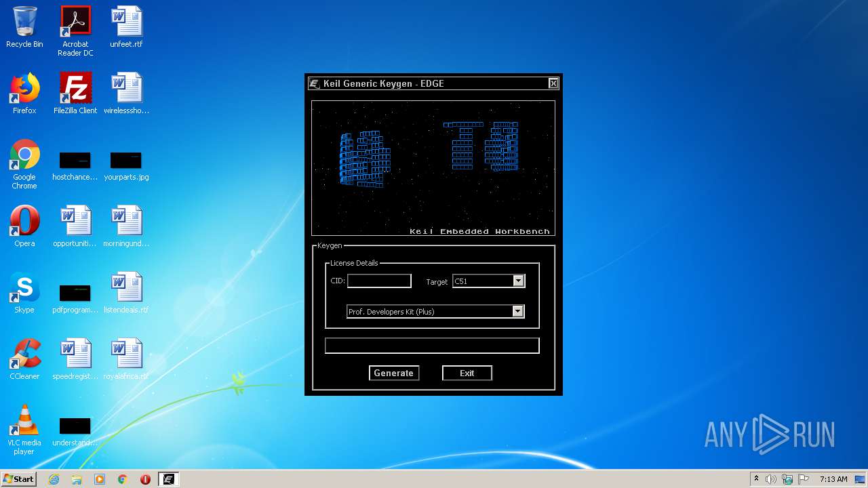Viewport: 868px width, 488px height.
Task: Click the 7:13 AM clock
Action: click(833, 479)
